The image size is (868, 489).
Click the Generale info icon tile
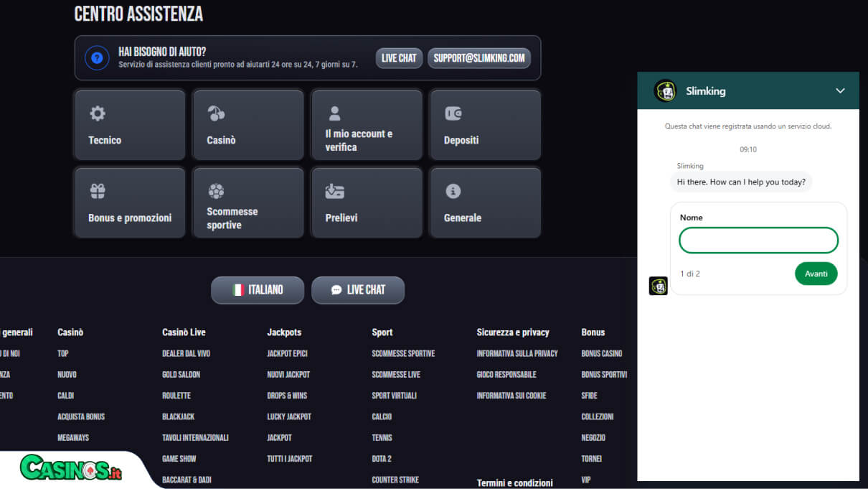click(x=453, y=191)
